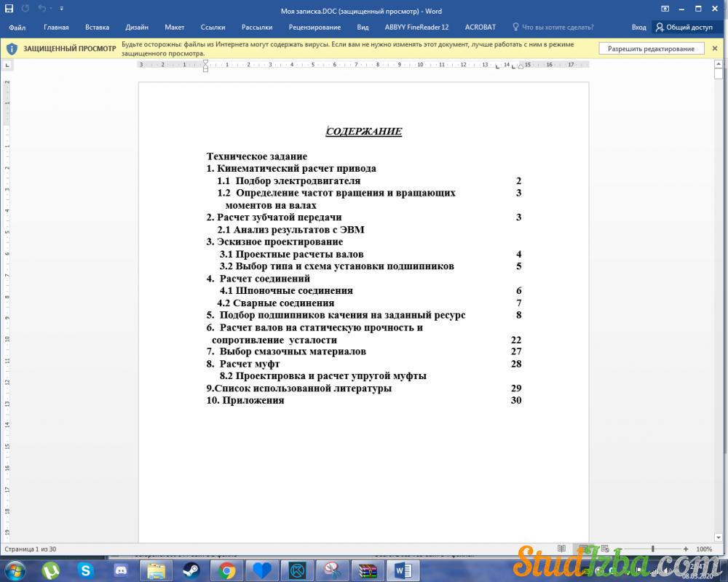Click the protected view shield icon

pyautogui.click(x=12, y=49)
